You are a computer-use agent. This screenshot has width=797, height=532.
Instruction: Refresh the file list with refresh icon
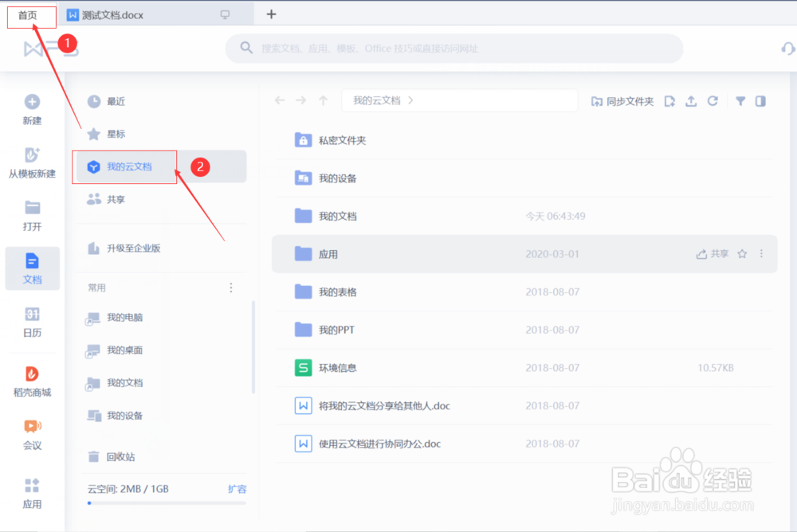(712, 100)
